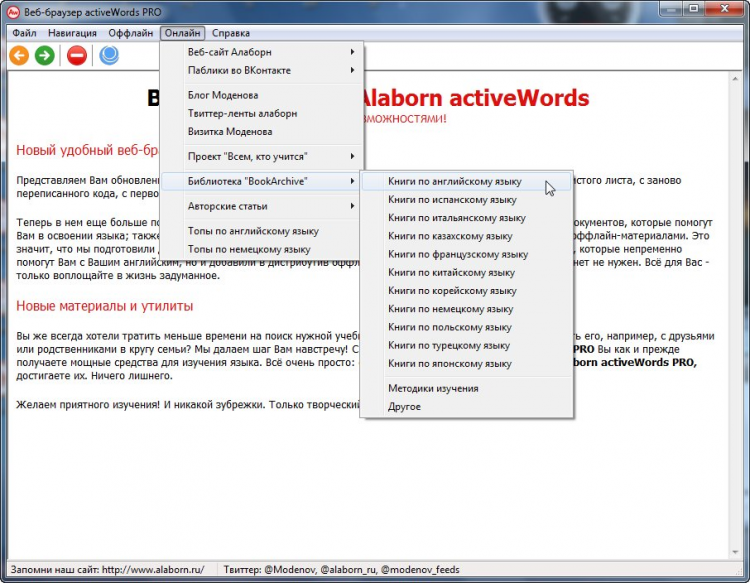Select Методики изучения entry
Image resolution: width=750 pixels, height=583 pixels.
coord(466,388)
